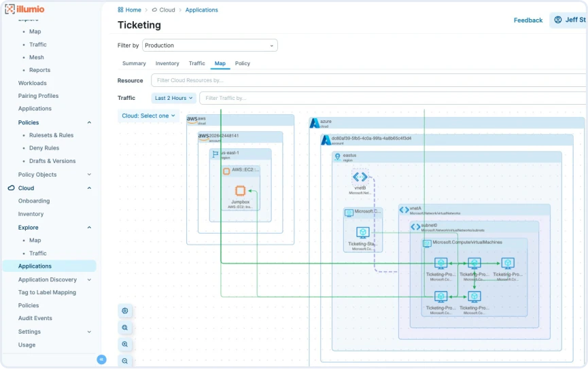
Task: Switch to the Traffic tab
Action: (x=197, y=63)
